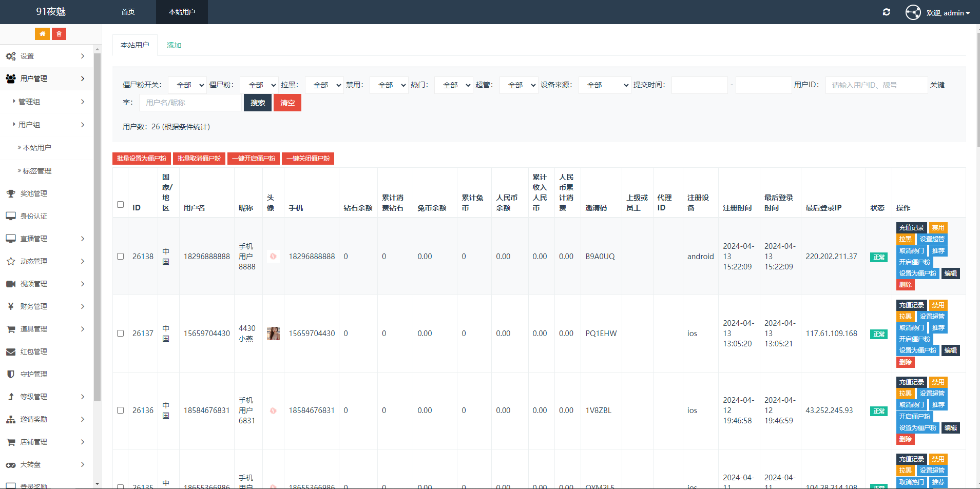Check the box for user 26137
980x489 pixels.
coord(120,333)
